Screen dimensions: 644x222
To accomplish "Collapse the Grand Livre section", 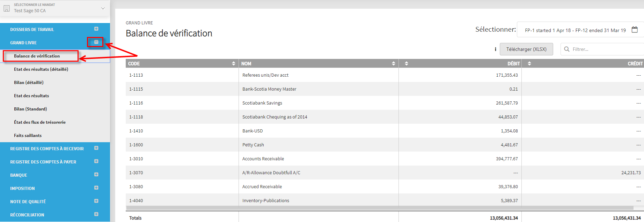I will click(x=96, y=42).
